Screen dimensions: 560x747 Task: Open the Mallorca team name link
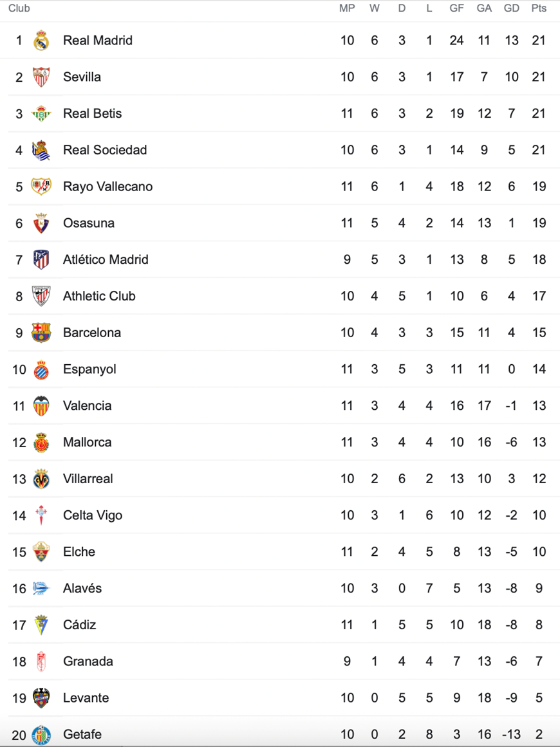point(87,442)
